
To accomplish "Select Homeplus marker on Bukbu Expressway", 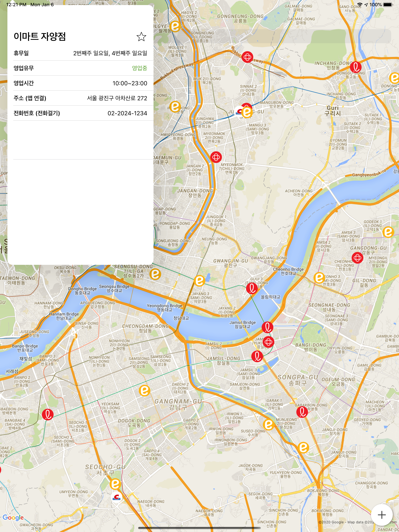I will pos(247,57).
